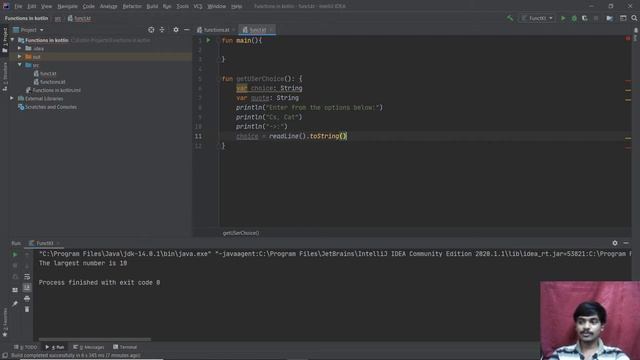Image resolution: width=640 pixels, height=360 pixels.
Task: Click status bar tool windows toggle icon
Action: 4,356
